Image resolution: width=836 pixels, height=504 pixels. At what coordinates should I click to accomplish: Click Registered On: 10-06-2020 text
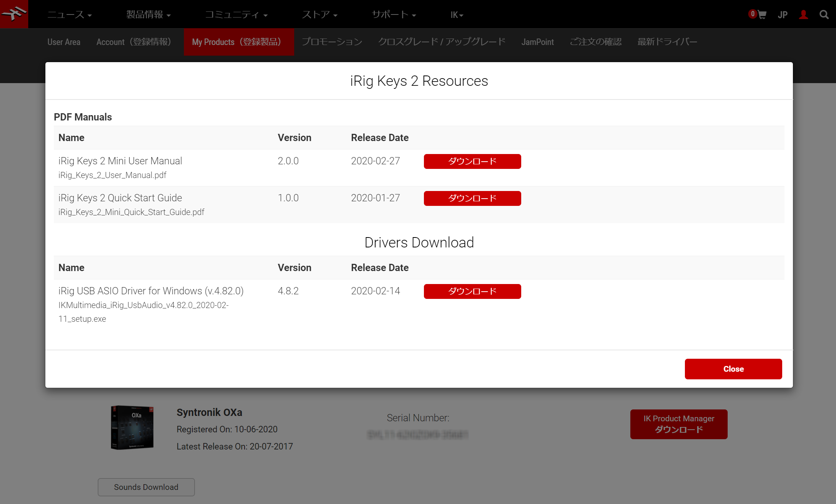click(227, 429)
